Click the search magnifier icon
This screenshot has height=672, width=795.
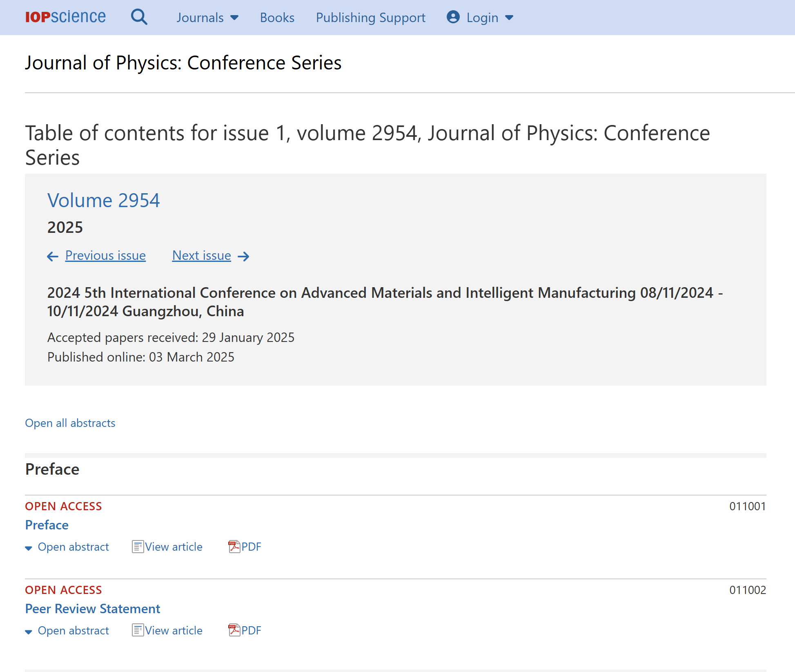[x=139, y=17]
